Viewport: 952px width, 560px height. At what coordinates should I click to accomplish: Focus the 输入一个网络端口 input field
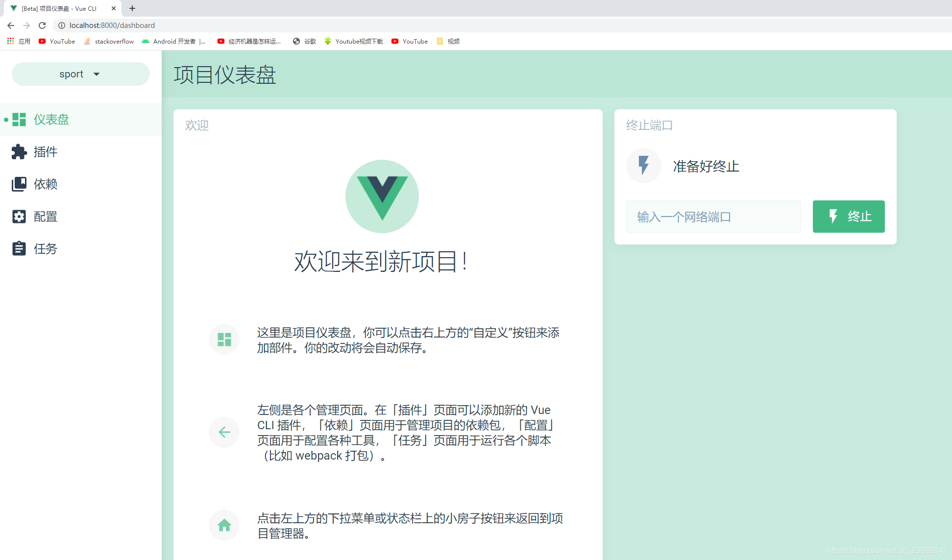tap(713, 216)
